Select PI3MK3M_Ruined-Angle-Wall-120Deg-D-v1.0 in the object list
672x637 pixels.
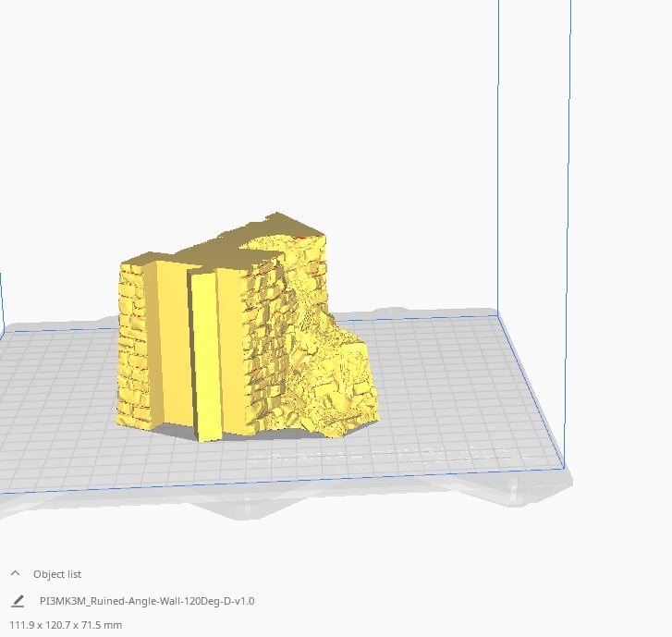(147, 601)
